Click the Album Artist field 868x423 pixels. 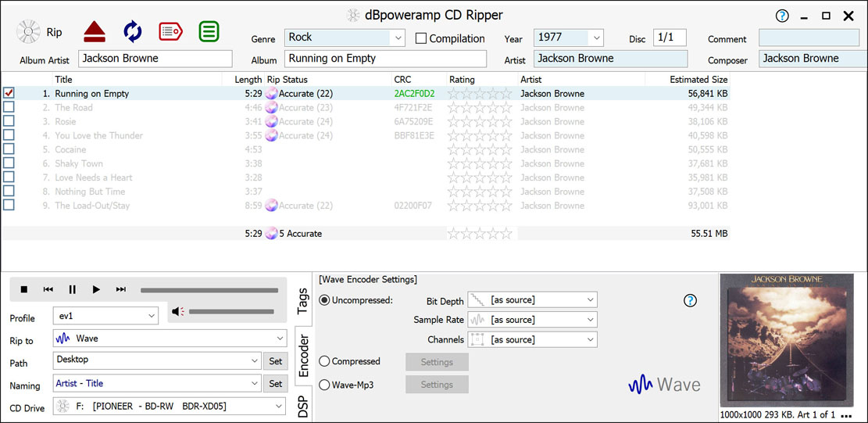pos(155,59)
